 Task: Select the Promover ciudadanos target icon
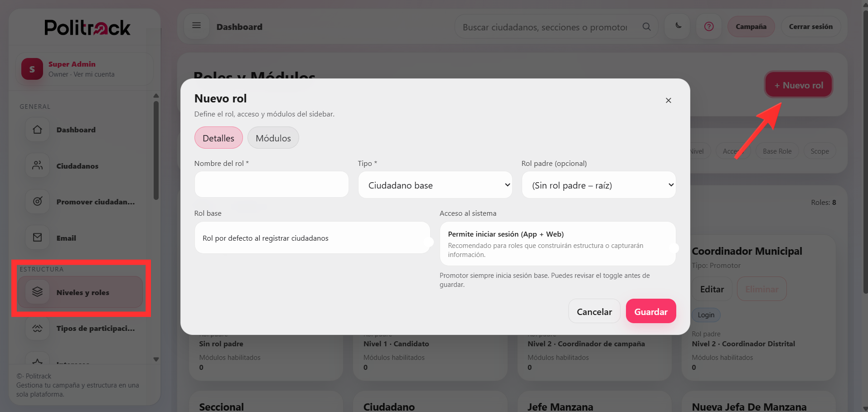[37, 201]
